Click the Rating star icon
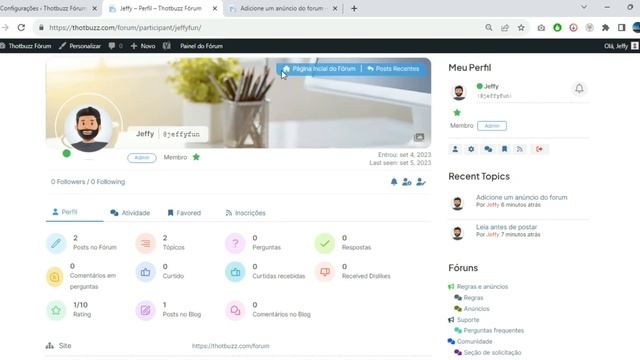The width and height of the screenshot is (640, 360). (x=56, y=310)
